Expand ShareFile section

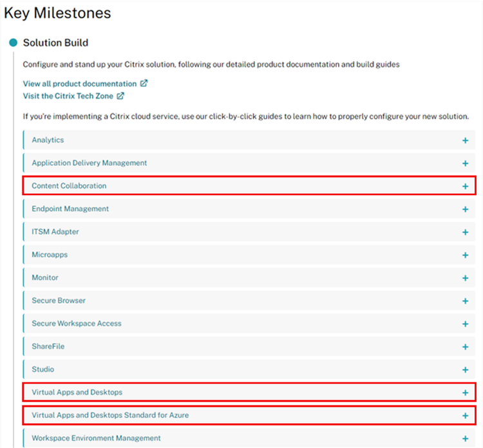[249, 346]
